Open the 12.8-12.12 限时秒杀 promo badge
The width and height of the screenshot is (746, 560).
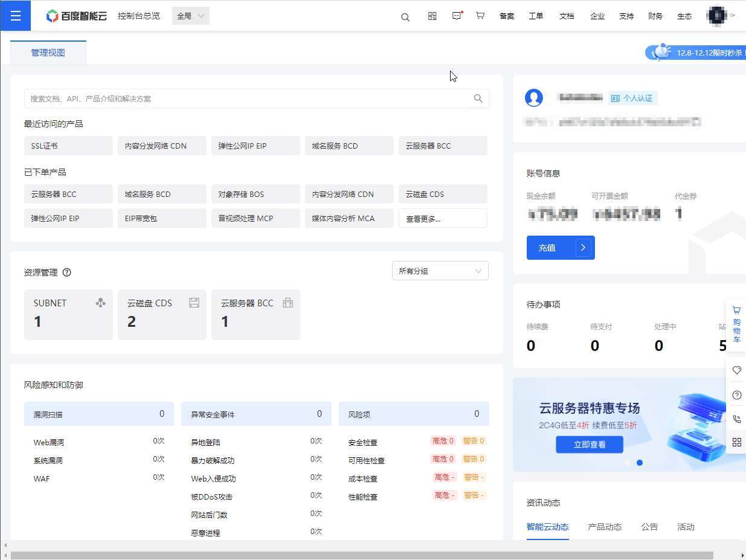click(x=696, y=53)
